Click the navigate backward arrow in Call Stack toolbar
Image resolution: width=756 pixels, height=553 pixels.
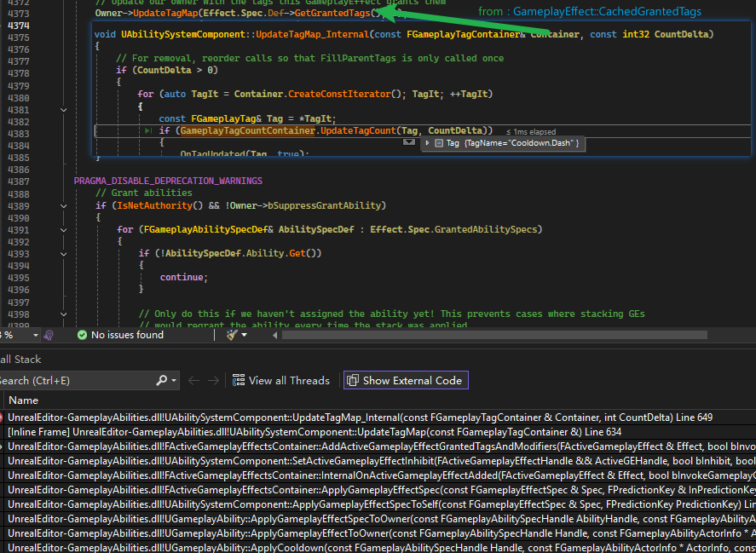193,380
